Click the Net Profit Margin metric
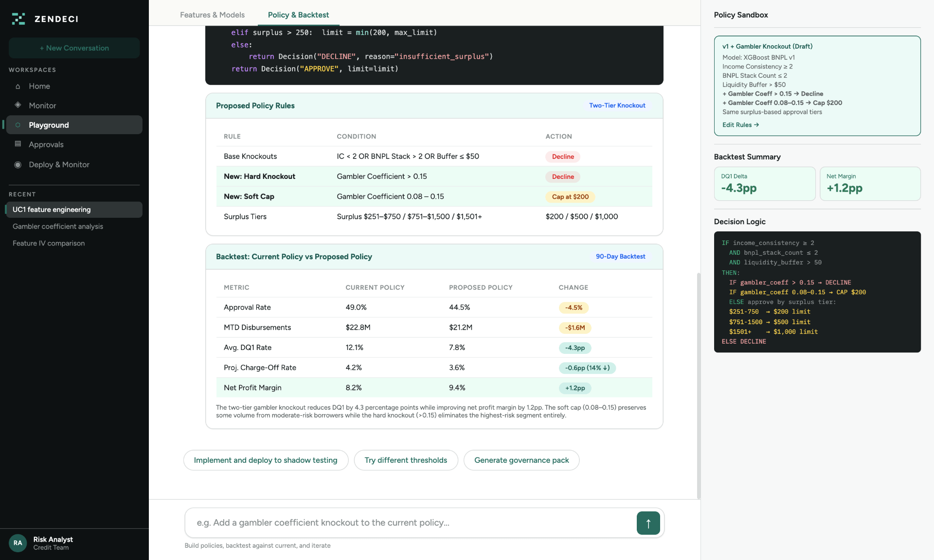Screen dimensions: 934x560 [x=252, y=388]
